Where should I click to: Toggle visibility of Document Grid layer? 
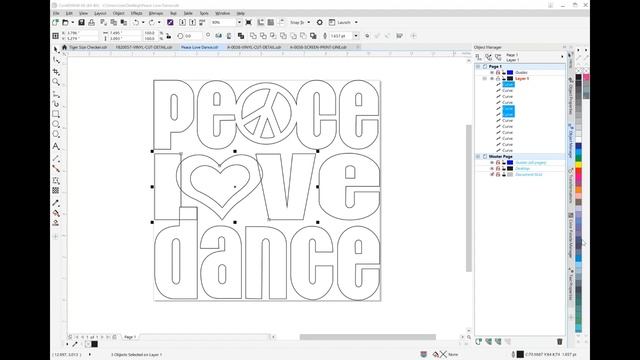pyautogui.click(x=492, y=174)
